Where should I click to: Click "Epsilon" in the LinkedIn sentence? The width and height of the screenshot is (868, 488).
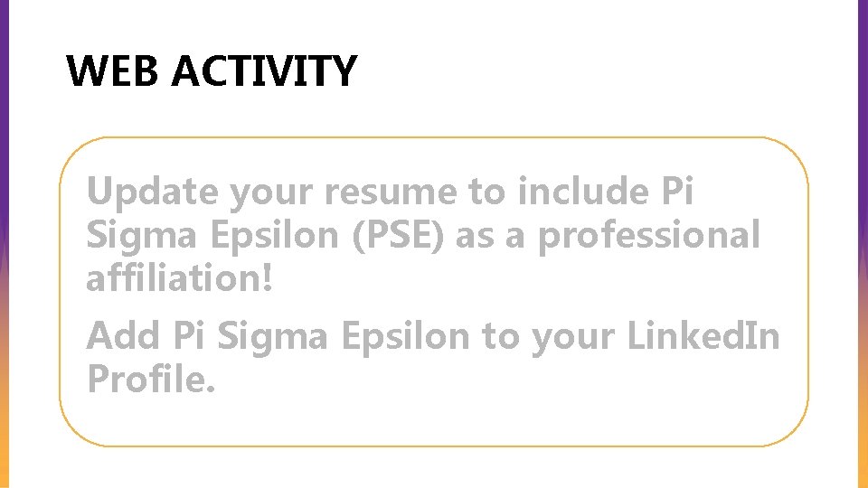click(x=405, y=337)
